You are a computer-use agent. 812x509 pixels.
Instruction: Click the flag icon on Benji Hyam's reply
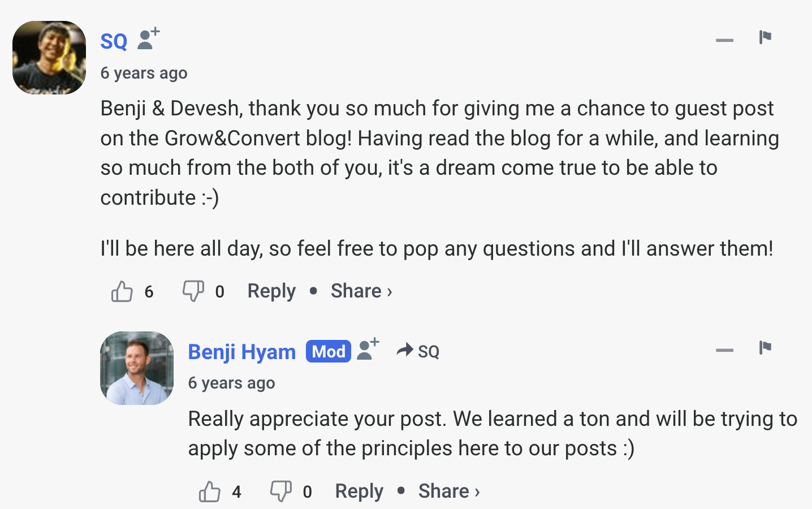[x=765, y=348]
